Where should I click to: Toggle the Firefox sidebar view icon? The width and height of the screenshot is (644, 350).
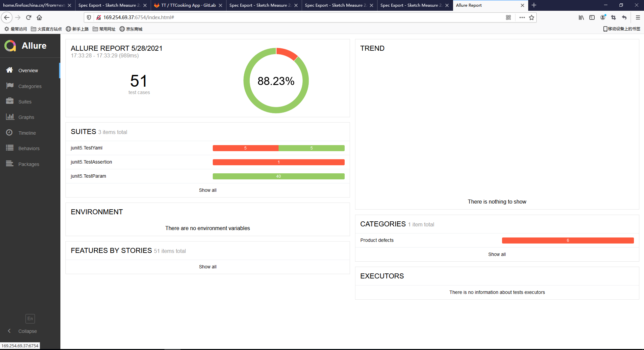pyautogui.click(x=592, y=17)
